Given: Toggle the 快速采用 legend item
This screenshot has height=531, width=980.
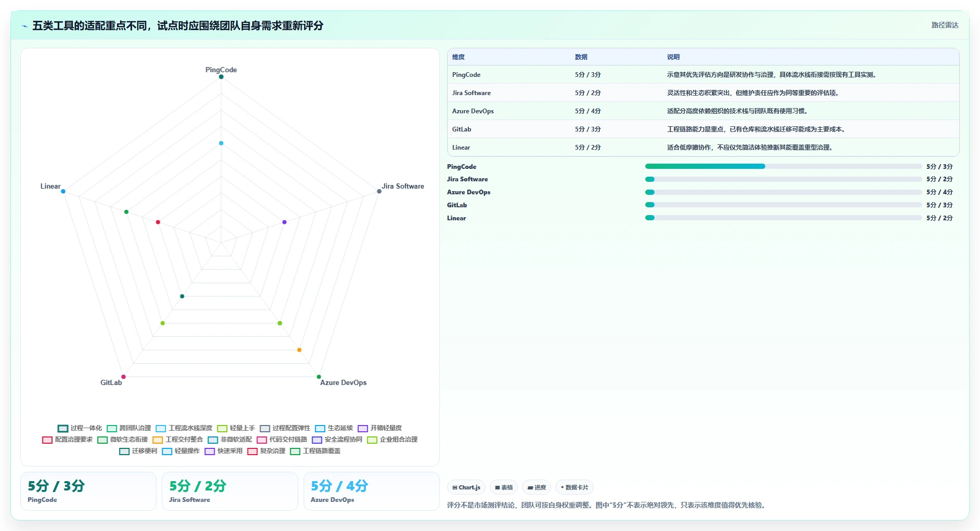Looking at the screenshot, I should point(224,451).
